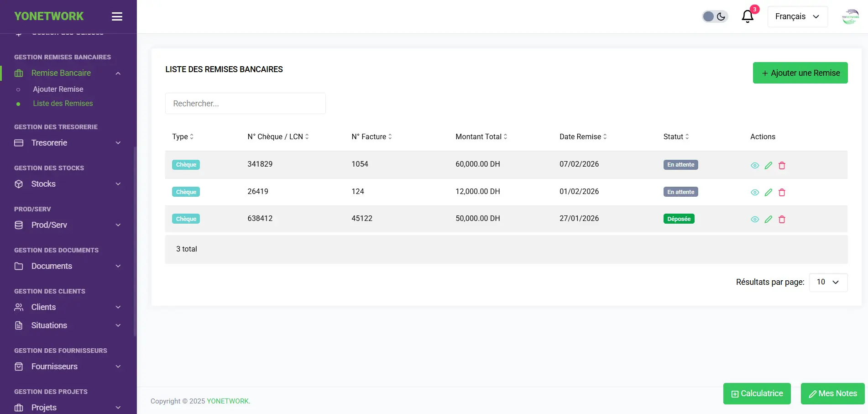Select Ajouter Remise in sidebar
The width and height of the screenshot is (868, 414).
[x=58, y=89]
